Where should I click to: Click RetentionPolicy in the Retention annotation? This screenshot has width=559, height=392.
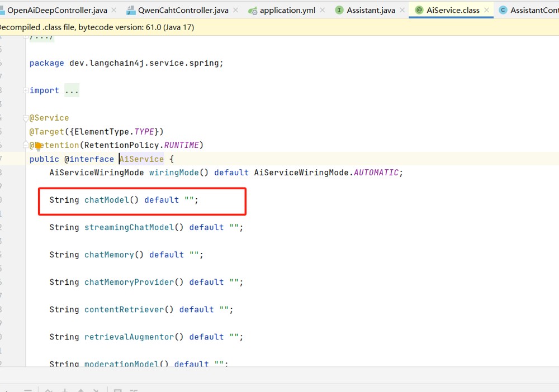(x=121, y=145)
